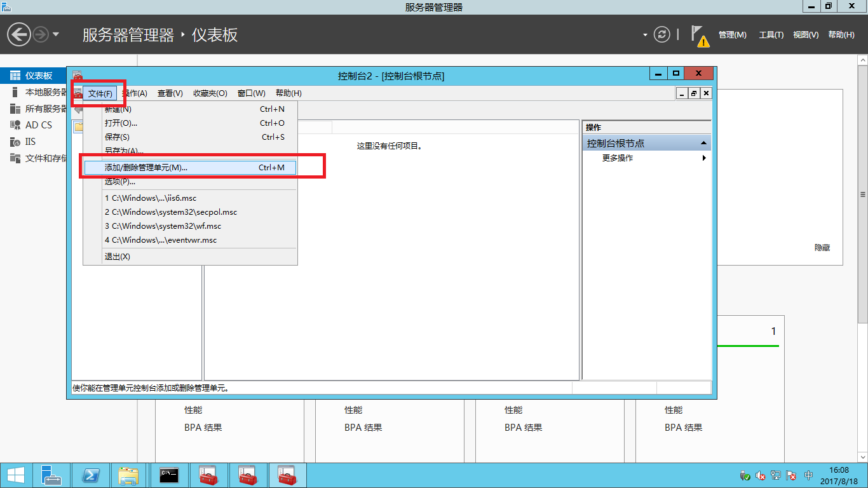Open the 工具(T) menu in Server Manager
Screen dimensions: 868x488
[771, 35]
